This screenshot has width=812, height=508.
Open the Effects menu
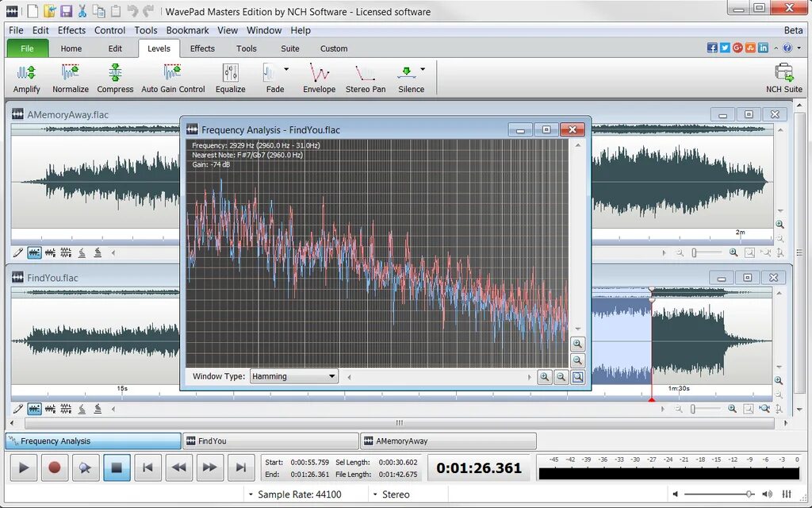click(x=71, y=30)
